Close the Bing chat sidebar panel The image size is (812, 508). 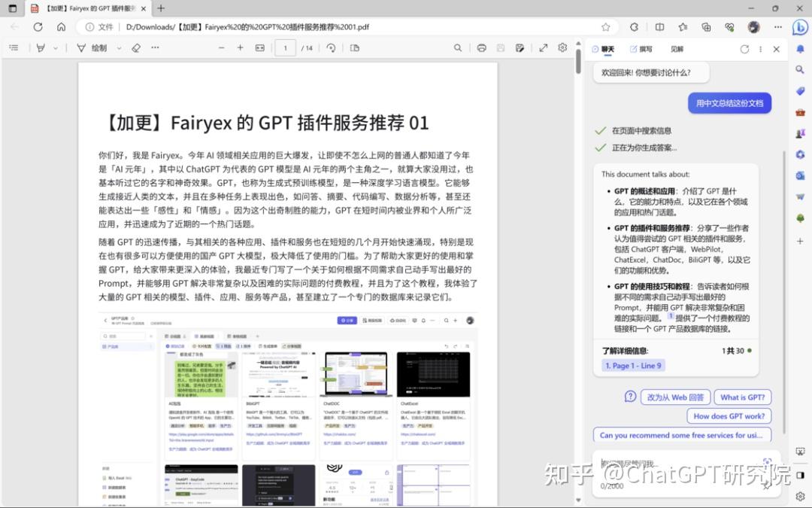click(776, 49)
